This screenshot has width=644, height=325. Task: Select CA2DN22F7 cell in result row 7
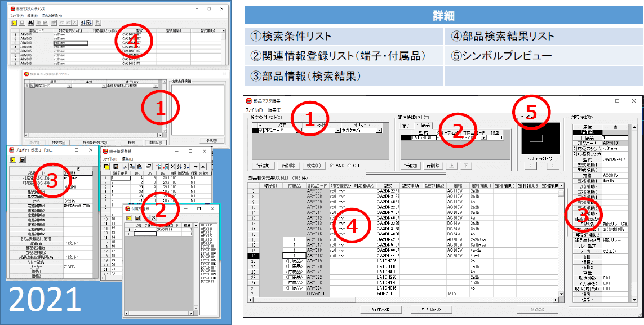388,191
